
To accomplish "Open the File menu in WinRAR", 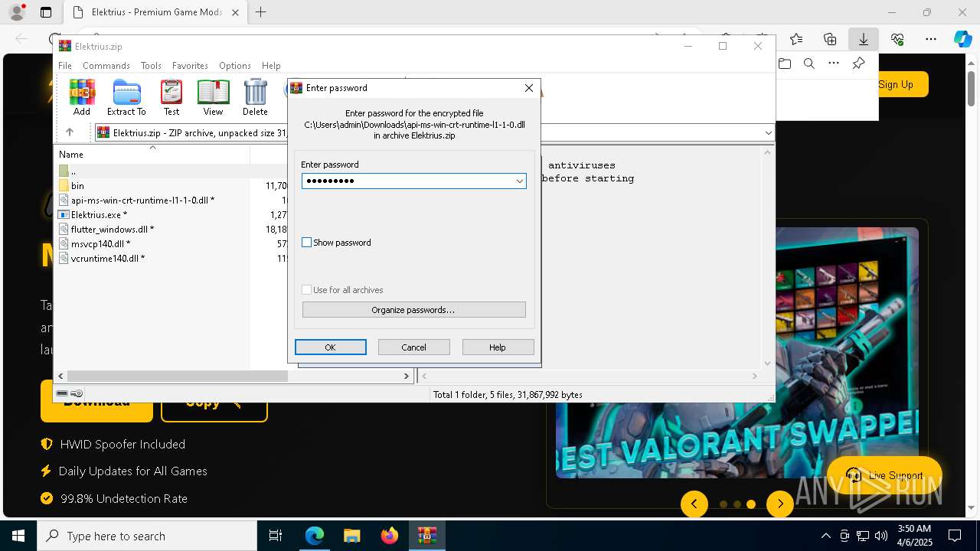I will [x=65, y=66].
